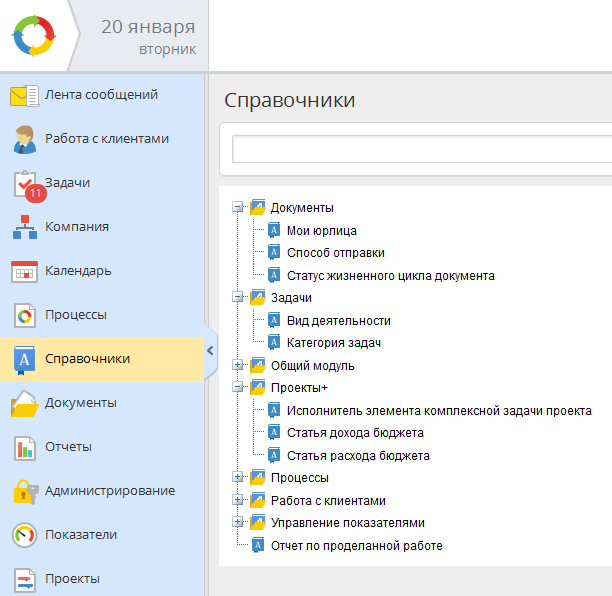Open Задачи clipboard icon with badge 11

[x=28, y=185]
